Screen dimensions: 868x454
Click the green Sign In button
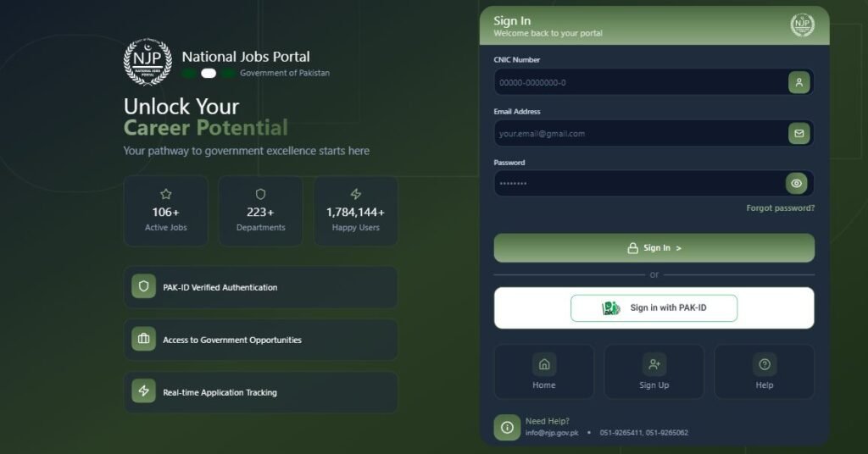[654, 247]
